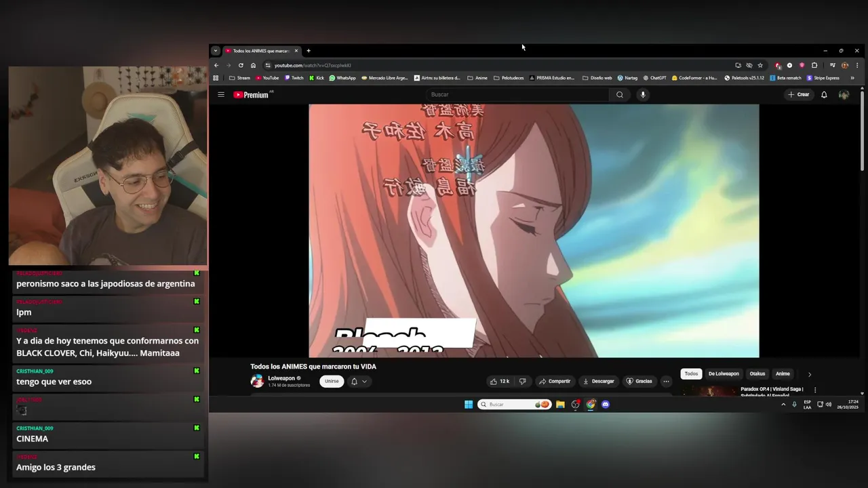Open OBS Studio from taskbar
The image size is (868, 488).
point(576,405)
